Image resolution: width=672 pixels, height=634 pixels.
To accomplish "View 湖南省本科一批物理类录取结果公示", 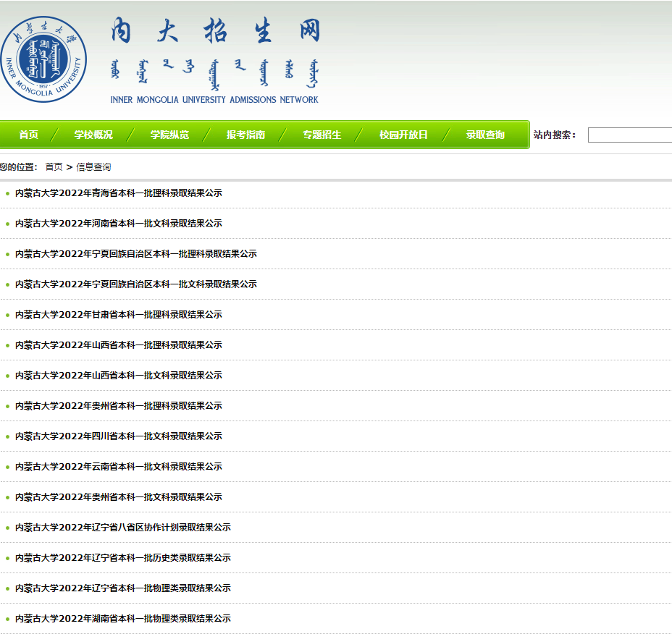I will (123, 619).
